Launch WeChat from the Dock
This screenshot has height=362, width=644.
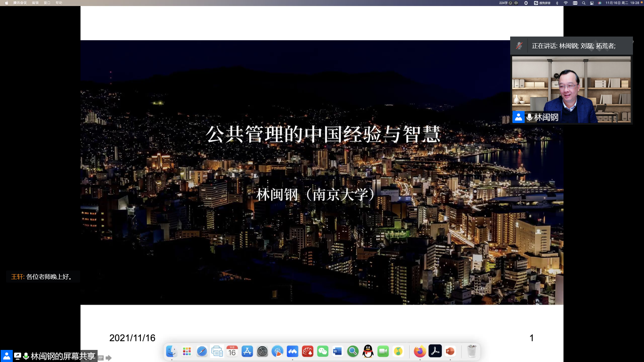(323, 351)
